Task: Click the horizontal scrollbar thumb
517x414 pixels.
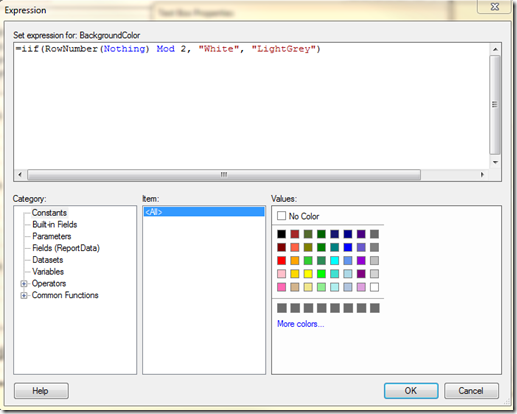Action: click(x=224, y=174)
